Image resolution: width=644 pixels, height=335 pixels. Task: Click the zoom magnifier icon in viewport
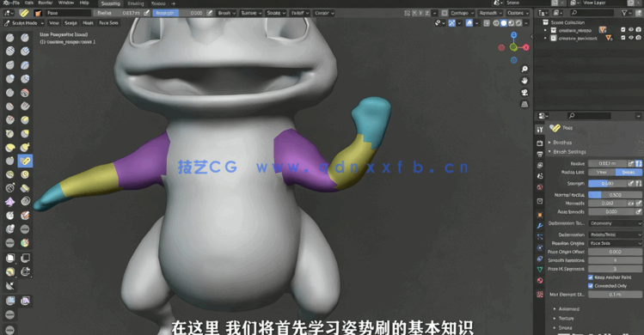[x=524, y=69]
